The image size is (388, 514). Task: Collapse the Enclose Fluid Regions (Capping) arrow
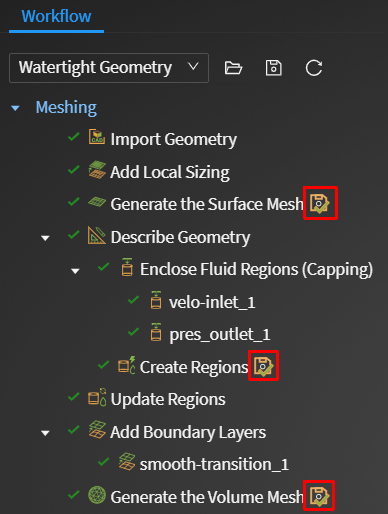pyautogui.click(x=75, y=271)
